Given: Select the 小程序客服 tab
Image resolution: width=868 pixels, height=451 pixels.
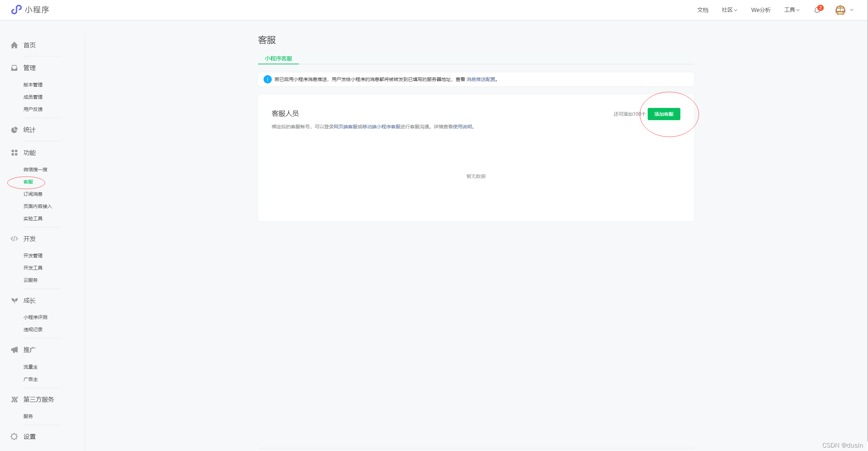Looking at the screenshot, I should coord(278,59).
